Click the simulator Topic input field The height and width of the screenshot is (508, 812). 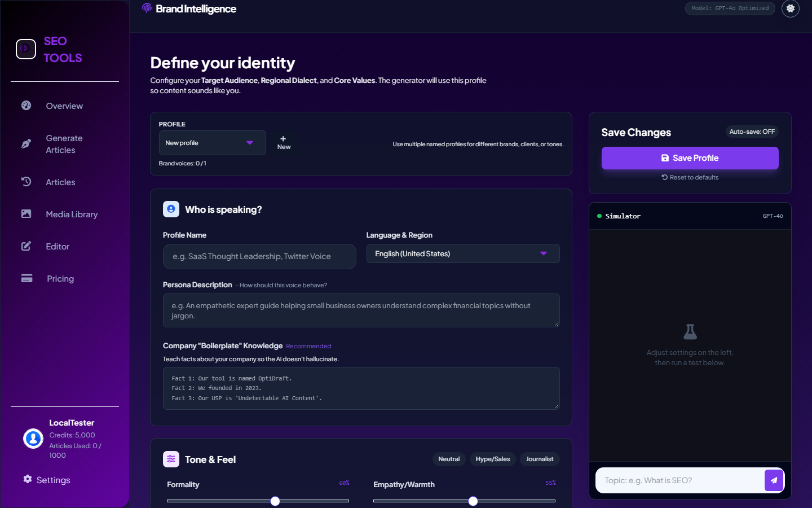pyautogui.click(x=680, y=480)
